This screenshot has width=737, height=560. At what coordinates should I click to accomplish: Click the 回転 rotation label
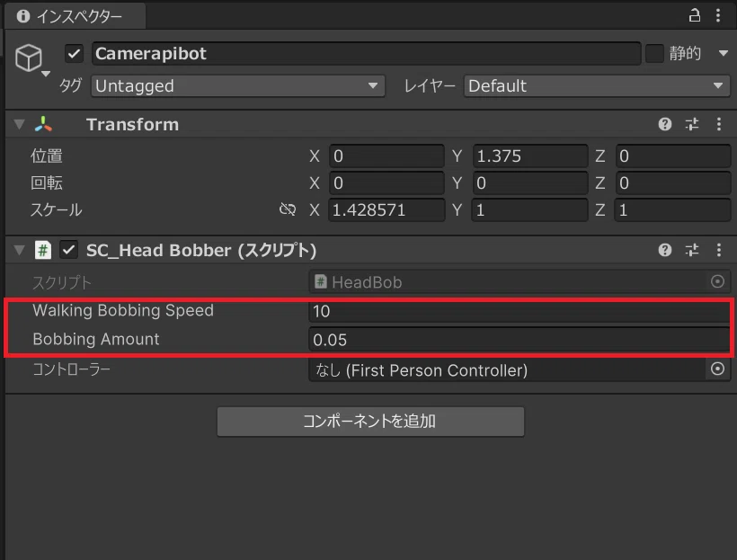[x=47, y=182]
